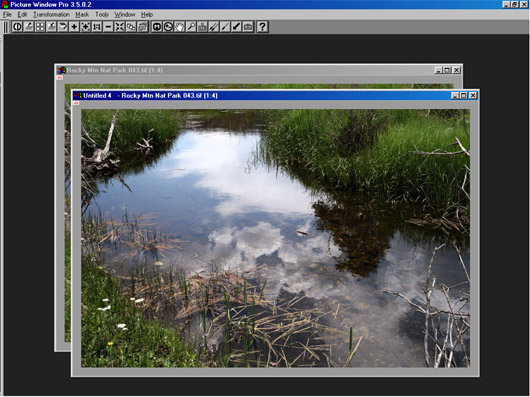Open the File menu

(x=7, y=15)
